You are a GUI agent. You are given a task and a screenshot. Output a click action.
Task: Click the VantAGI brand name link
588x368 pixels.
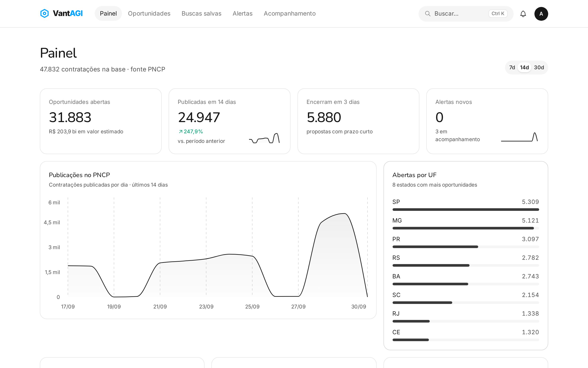click(68, 13)
